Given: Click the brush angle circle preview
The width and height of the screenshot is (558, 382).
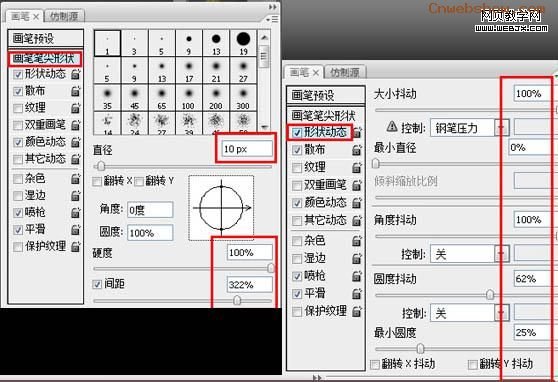Looking at the screenshot, I should tap(221, 208).
